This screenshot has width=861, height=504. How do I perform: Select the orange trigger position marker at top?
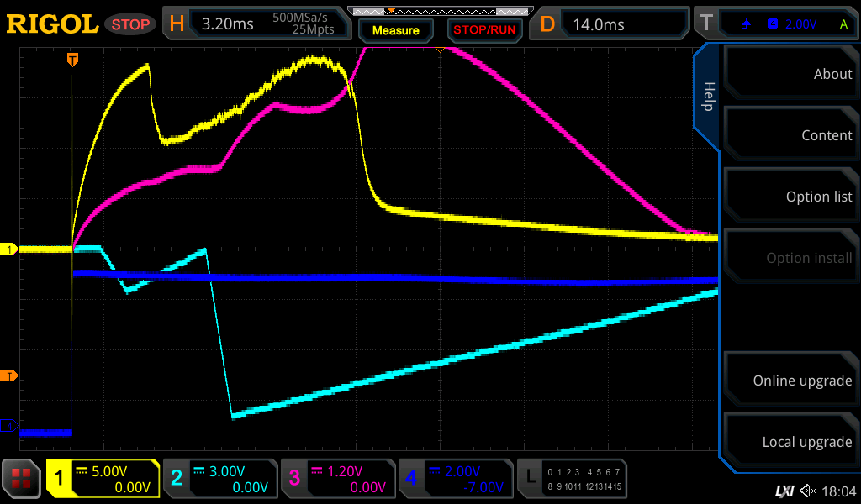[x=73, y=60]
